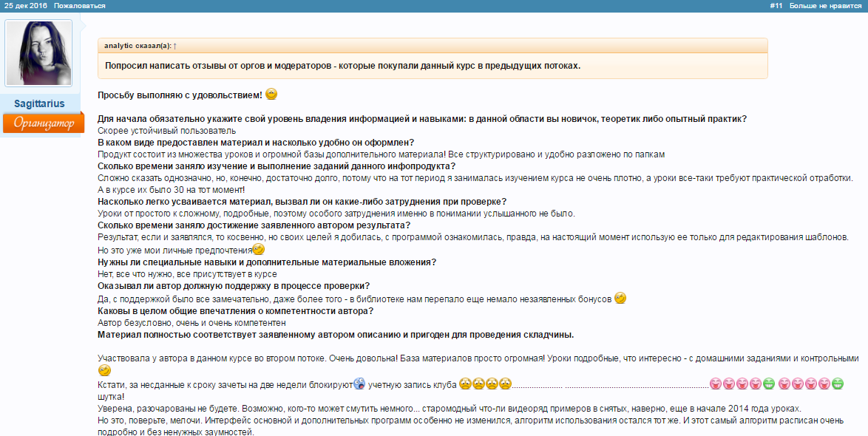The image size is (868, 436).
Task: Click question "Сколько времени заняло достижение"
Action: [x=254, y=225]
